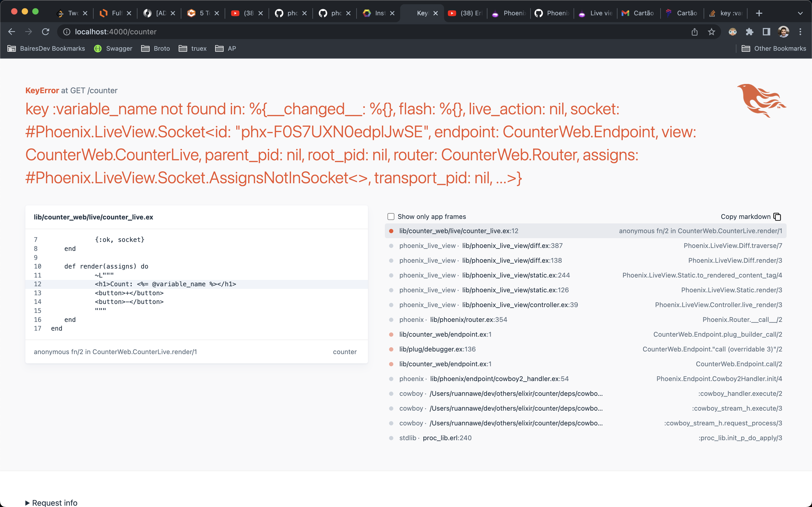This screenshot has width=812, height=507.
Task: Bookmark this page with the star icon
Action: pyautogui.click(x=711, y=32)
